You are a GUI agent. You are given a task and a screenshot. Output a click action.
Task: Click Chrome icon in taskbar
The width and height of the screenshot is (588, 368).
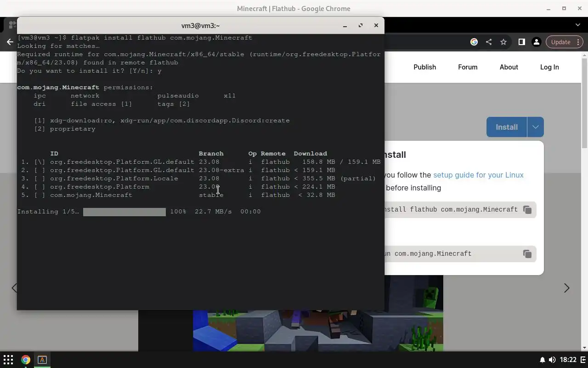tap(26, 360)
